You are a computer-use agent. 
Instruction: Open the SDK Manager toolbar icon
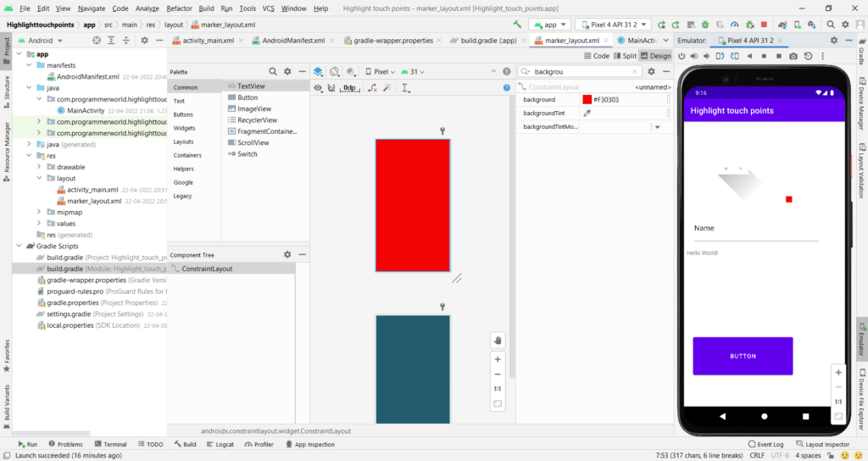[811, 25]
